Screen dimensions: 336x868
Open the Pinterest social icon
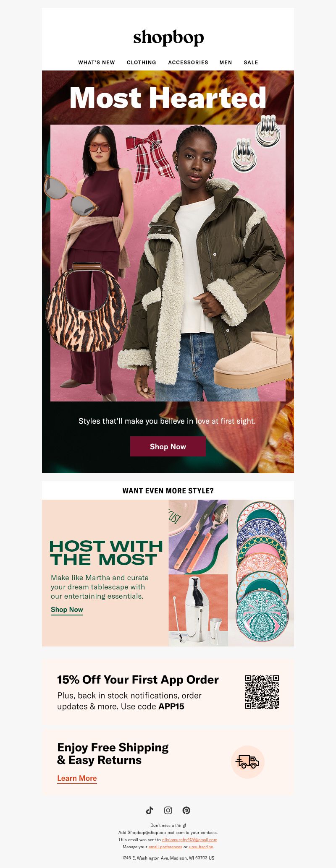point(186,810)
